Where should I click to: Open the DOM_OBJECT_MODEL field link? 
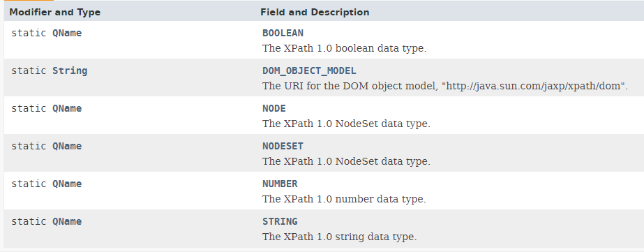click(x=309, y=71)
